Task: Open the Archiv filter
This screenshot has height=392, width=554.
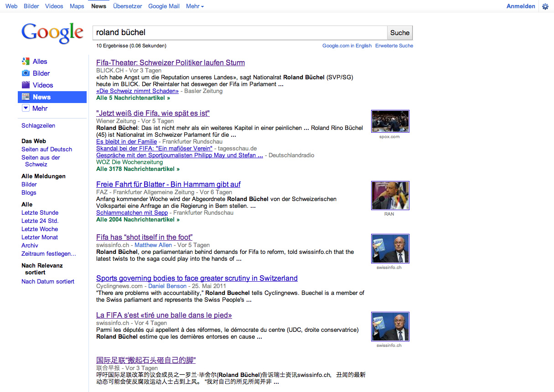Action: coord(30,246)
